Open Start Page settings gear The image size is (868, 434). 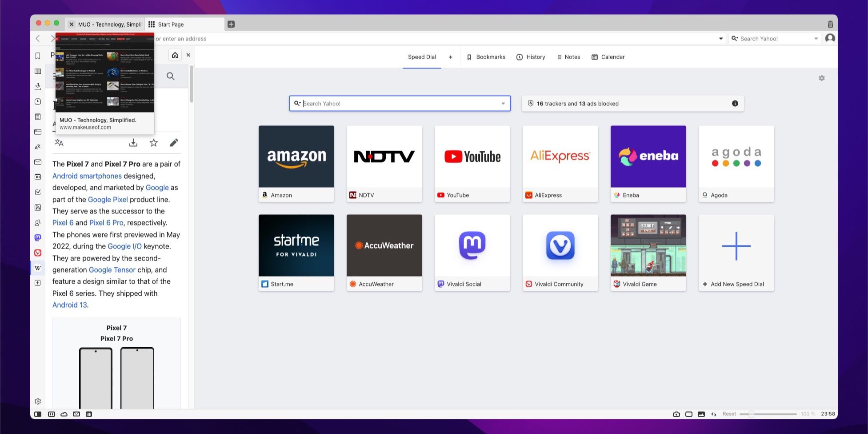821,78
